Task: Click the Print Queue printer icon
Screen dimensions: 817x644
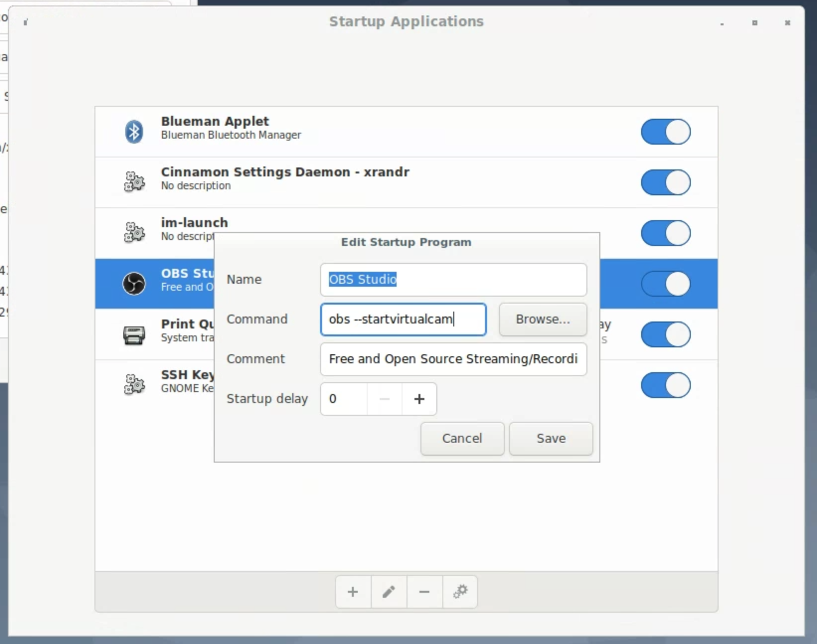Action: [x=134, y=334]
